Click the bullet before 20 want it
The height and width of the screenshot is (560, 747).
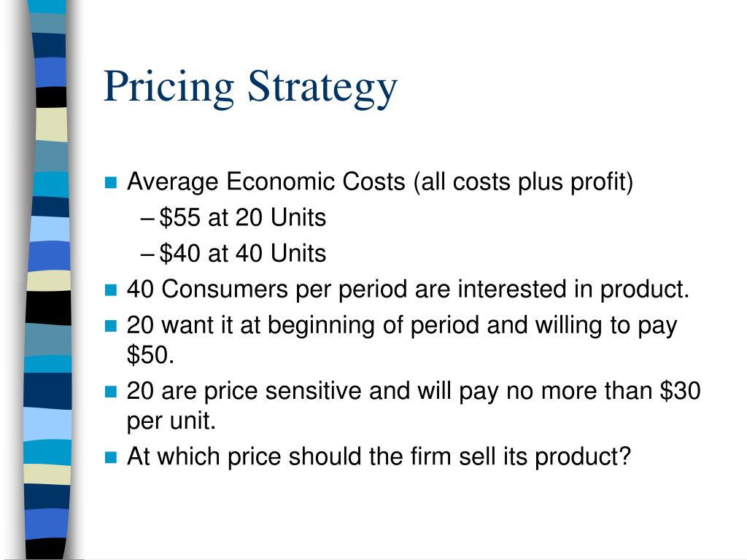click(111, 326)
